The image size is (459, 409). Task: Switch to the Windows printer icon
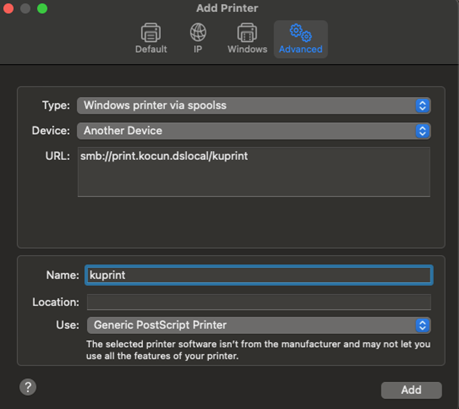coord(247,33)
